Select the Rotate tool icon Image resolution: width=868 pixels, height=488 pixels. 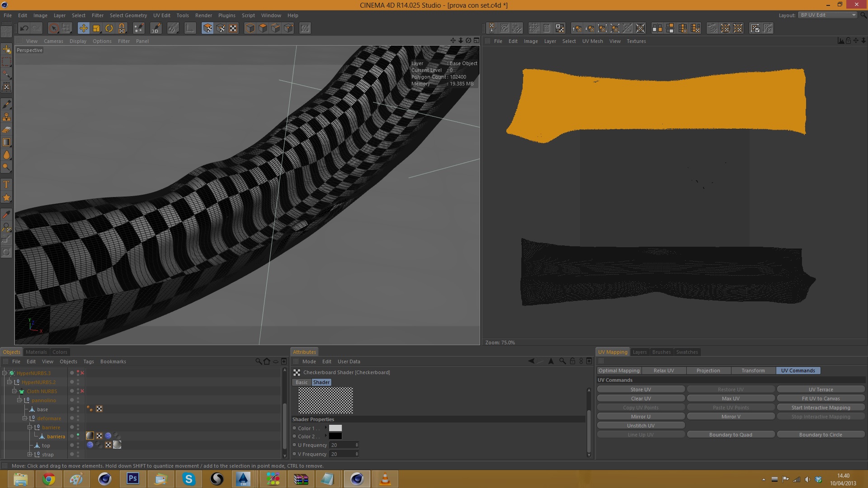109,28
